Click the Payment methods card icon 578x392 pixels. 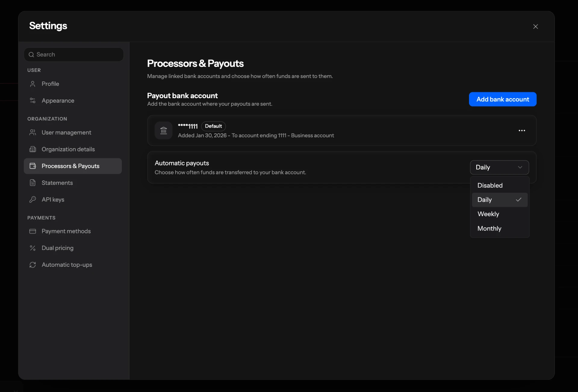click(33, 231)
